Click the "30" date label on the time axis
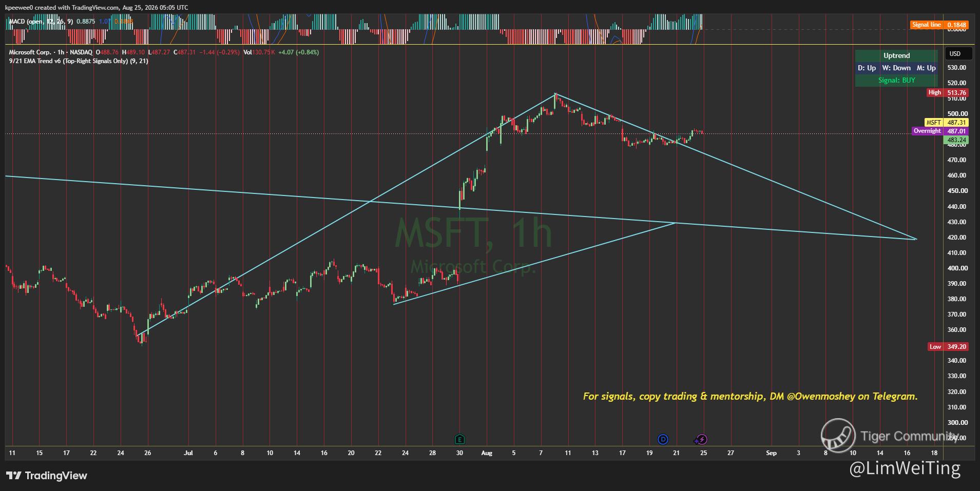This screenshot has width=980, height=491. (x=459, y=453)
